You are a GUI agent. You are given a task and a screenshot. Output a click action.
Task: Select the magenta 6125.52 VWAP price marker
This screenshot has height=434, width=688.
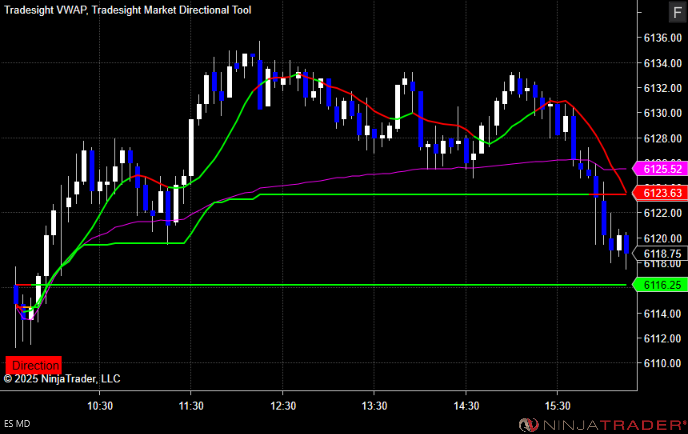[662, 169]
